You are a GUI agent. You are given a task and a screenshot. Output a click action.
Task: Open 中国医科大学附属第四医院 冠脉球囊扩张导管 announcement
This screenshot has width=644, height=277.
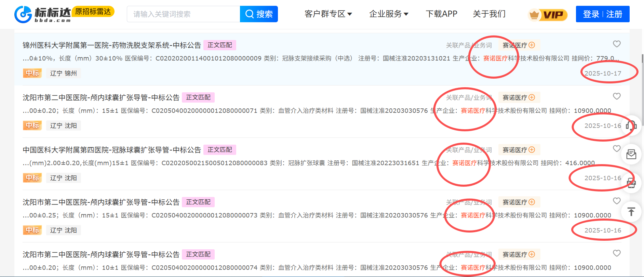point(112,150)
